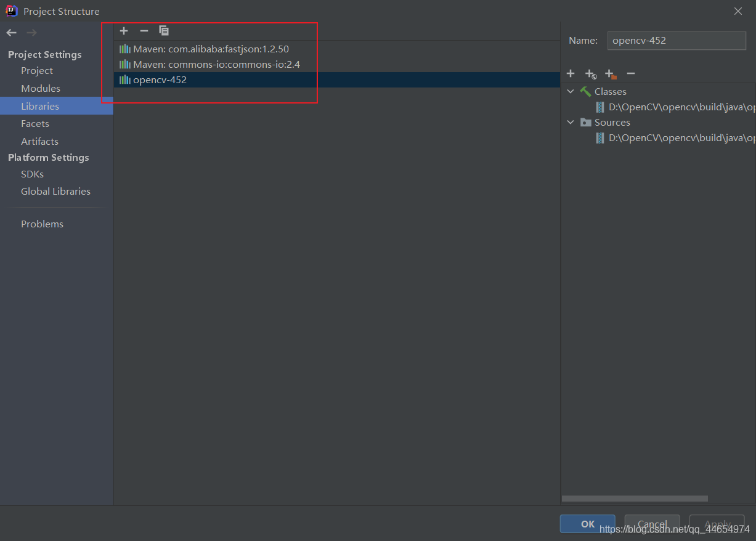
Task: Click jar icon under Sources
Action: coord(600,138)
